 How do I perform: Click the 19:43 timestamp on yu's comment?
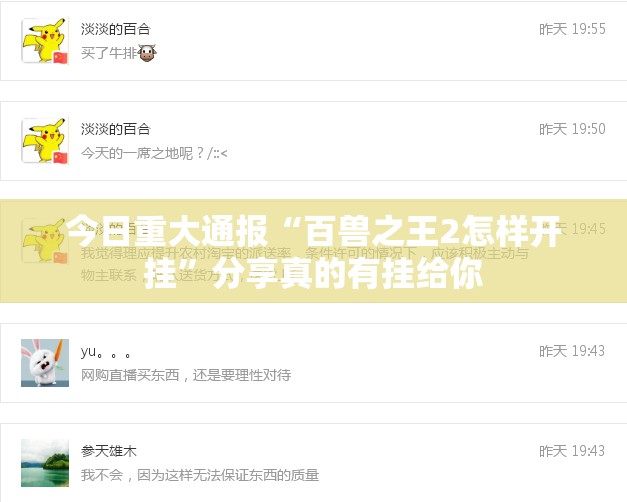(572, 351)
